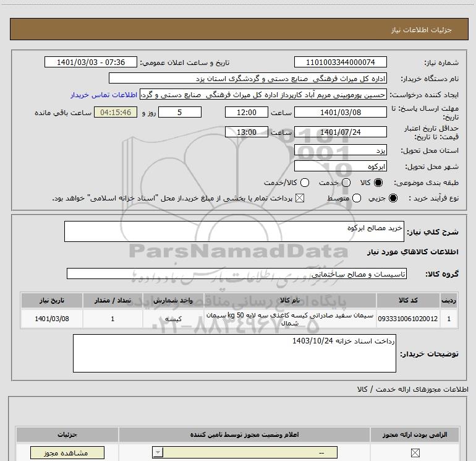Screen dimensions: 476x461
Task: Click the remaining days field showing 5
Action: (x=180, y=112)
